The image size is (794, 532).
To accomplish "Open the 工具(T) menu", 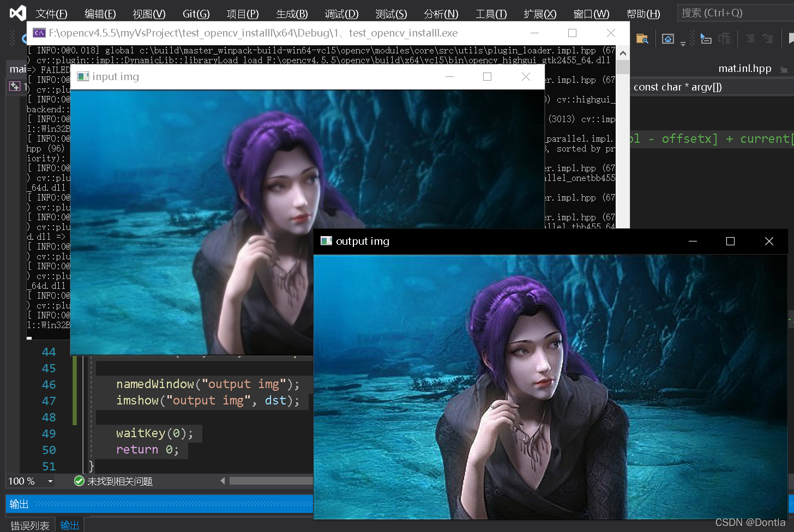I will coord(491,14).
